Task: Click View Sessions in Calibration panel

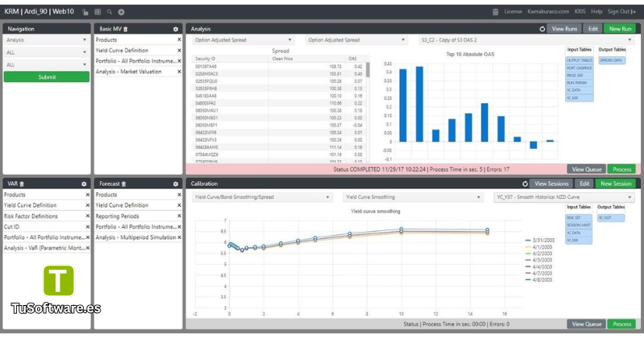Action: point(551,183)
